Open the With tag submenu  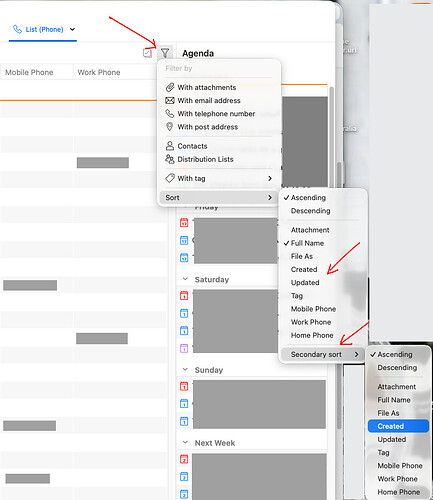[218, 178]
